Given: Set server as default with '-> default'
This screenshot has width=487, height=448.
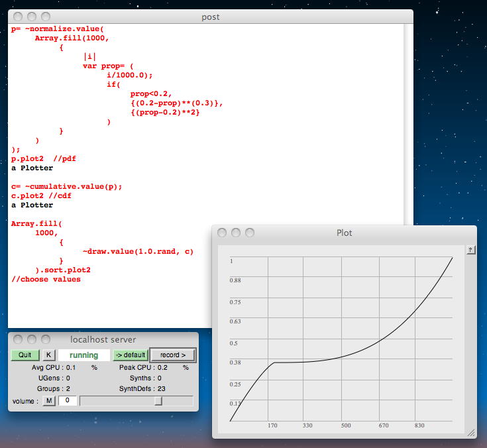Looking at the screenshot, I should coord(130,355).
